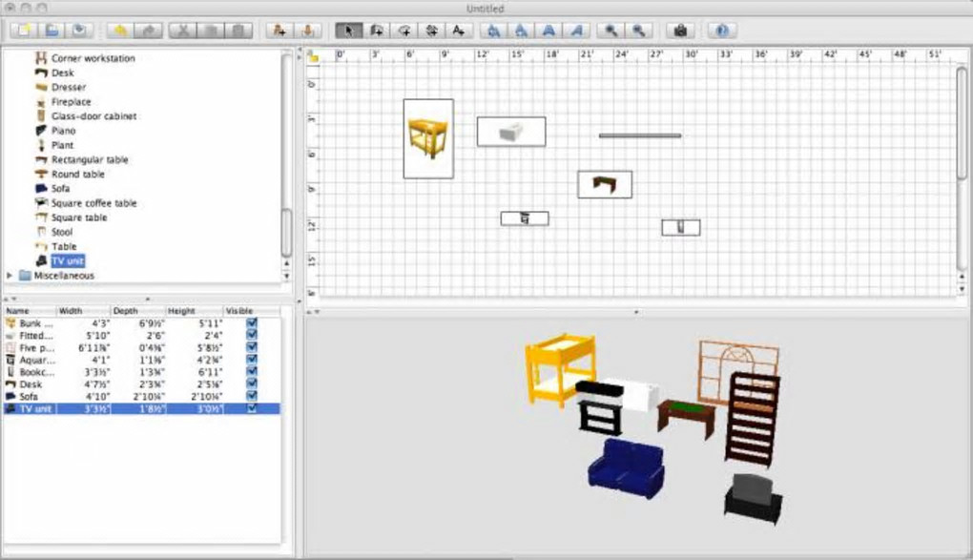The height and width of the screenshot is (560, 973).
Task: Zoom in on the plan
Action: (611, 31)
